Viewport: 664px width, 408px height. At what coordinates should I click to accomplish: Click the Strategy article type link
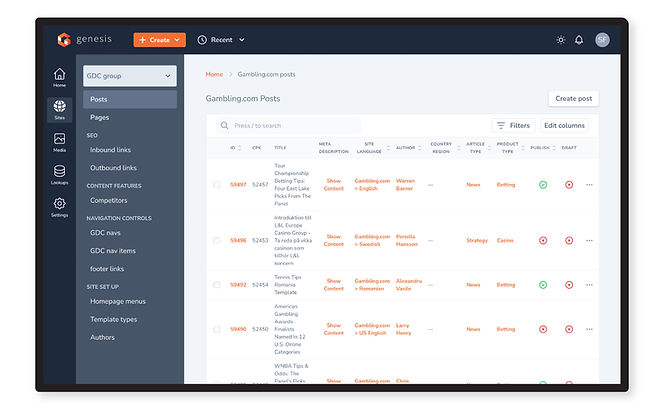pos(477,240)
